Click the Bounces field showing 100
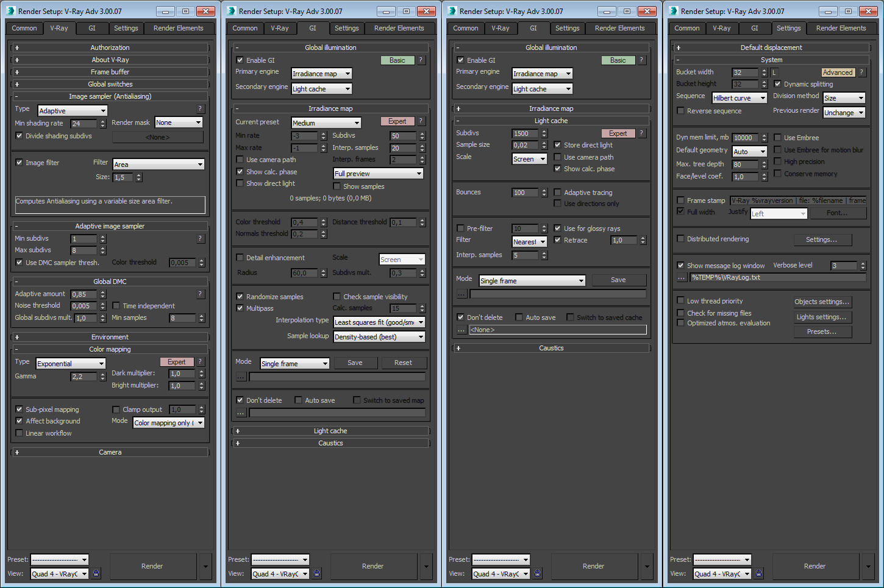884x588 pixels. tap(526, 193)
